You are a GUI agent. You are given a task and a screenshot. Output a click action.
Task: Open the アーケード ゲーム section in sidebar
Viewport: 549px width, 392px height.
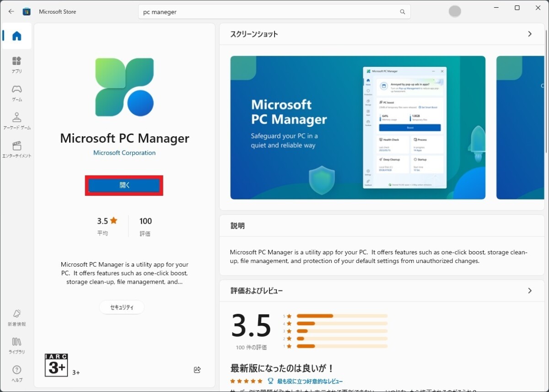[x=17, y=121]
